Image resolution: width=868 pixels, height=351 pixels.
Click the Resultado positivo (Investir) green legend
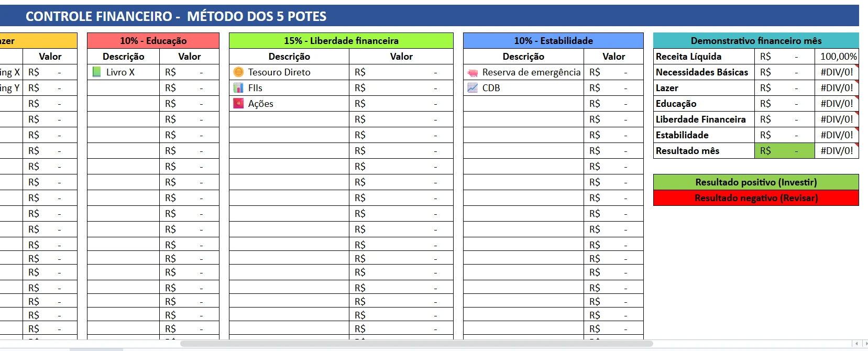click(x=756, y=182)
